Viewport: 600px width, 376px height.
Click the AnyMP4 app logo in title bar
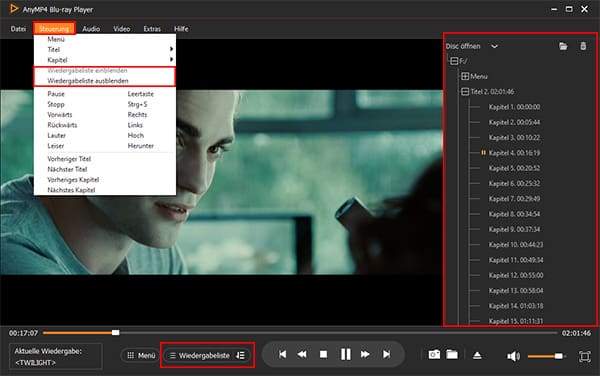point(14,8)
